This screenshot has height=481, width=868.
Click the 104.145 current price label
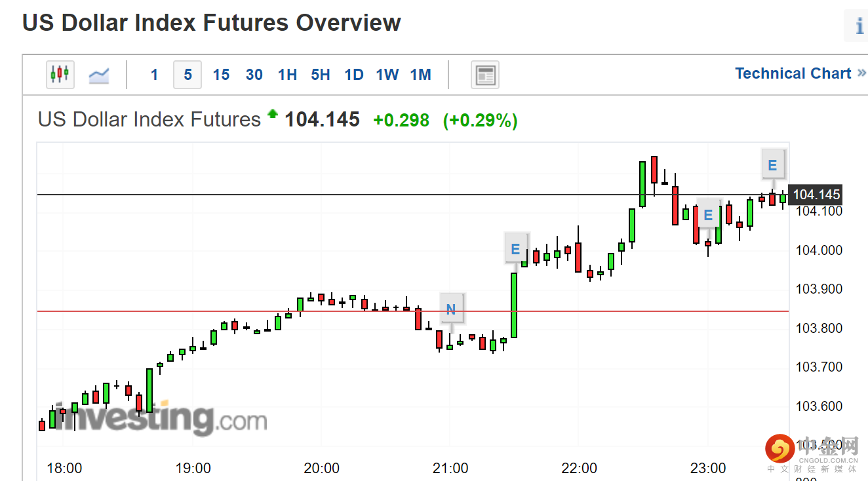click(816, 195)
